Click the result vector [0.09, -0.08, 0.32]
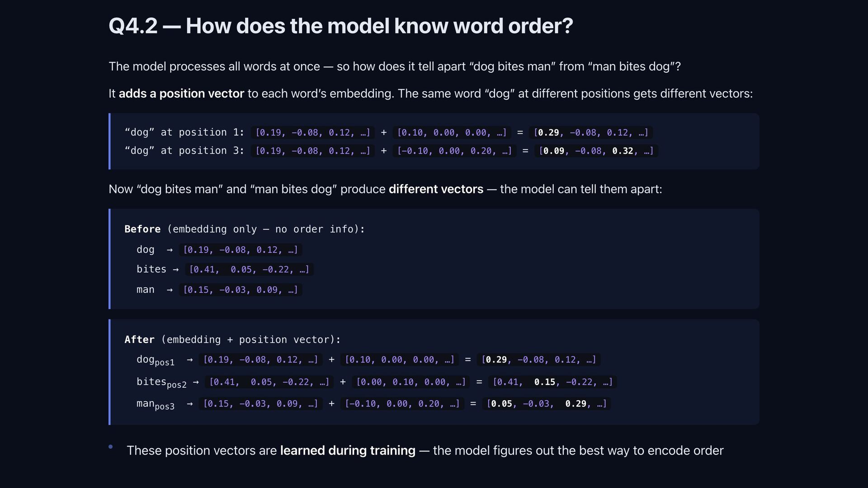 pos(596,151)
